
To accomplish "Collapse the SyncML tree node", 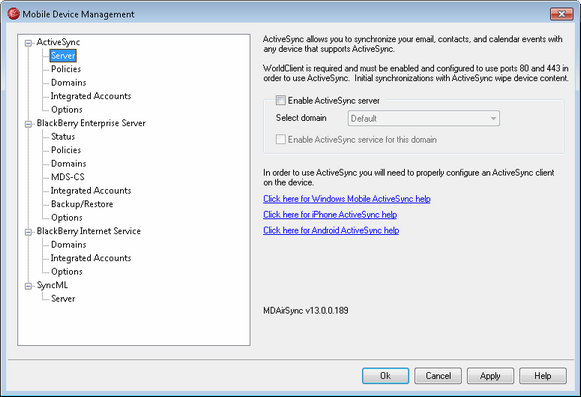I will tap(28, 286).
